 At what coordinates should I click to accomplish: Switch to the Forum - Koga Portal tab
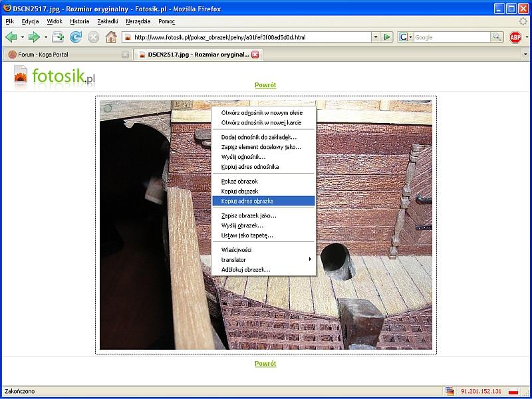click(x=63, y=55)
